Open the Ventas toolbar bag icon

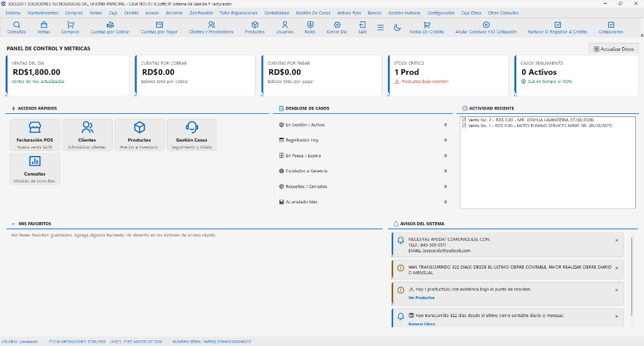click(x=43, y=28)
